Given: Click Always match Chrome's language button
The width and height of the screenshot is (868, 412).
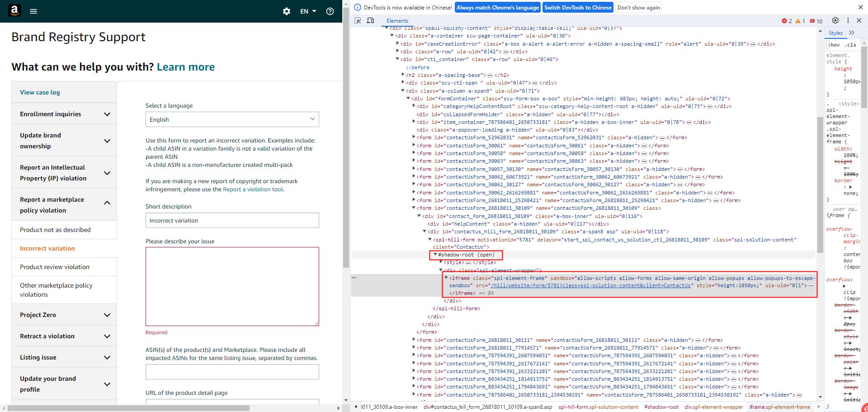Looking at the screenshot, I should coord(497,8).
